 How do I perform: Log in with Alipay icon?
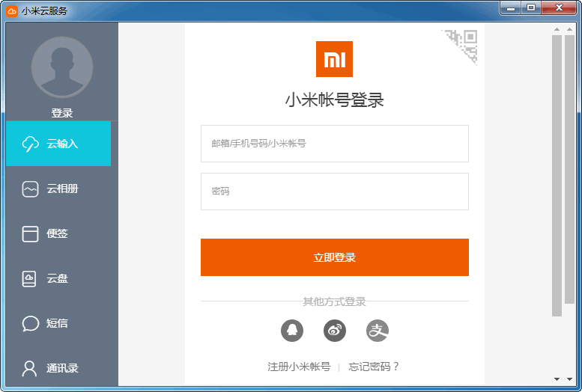[x=378, y=331]
